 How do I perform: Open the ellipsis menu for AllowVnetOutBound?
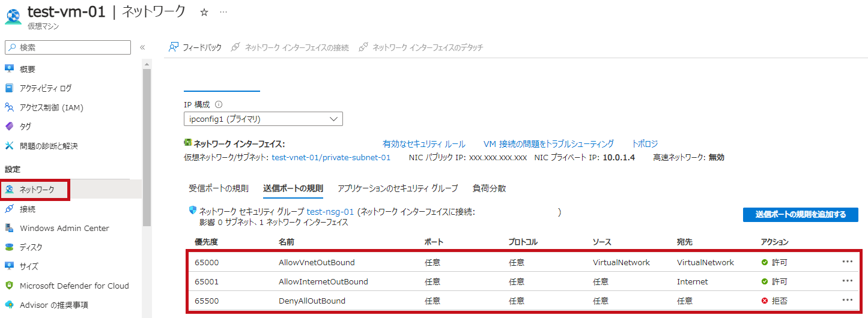(x=848, y=262)
